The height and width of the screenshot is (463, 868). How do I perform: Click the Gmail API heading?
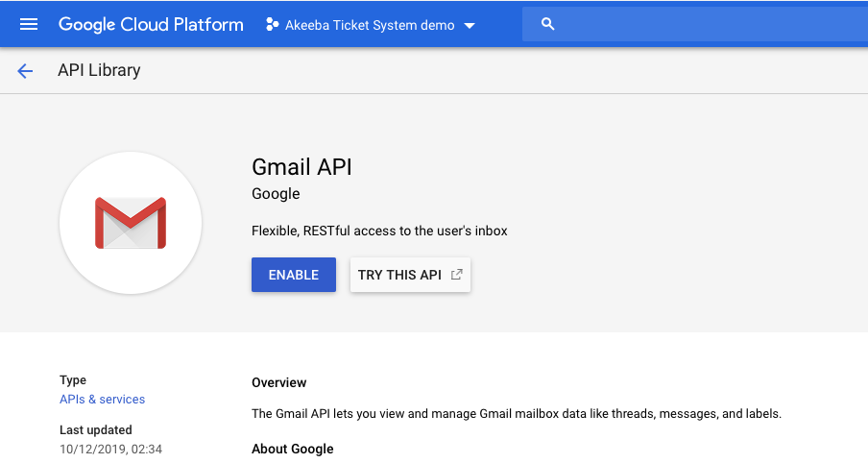pos(301,167)
